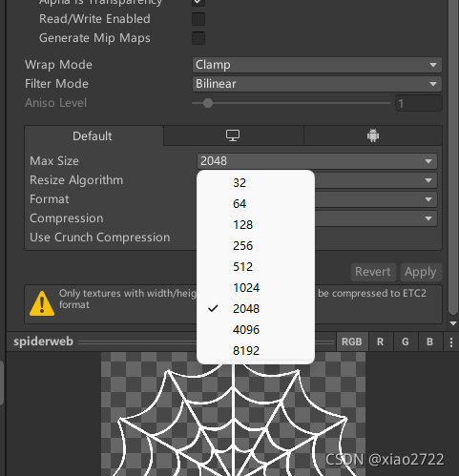Click the Use Crunch Compression label
This screenshot has height=476, width=459.
[100, 238]
